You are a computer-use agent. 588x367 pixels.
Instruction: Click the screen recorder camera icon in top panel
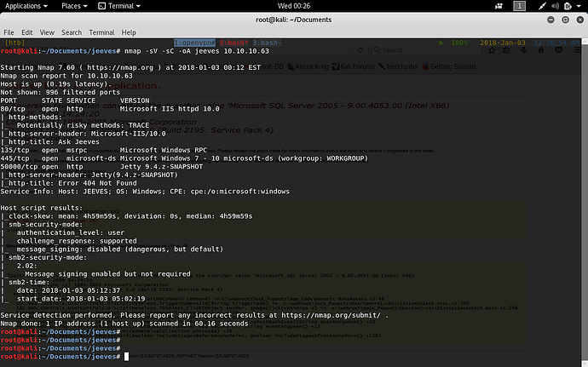499,6
